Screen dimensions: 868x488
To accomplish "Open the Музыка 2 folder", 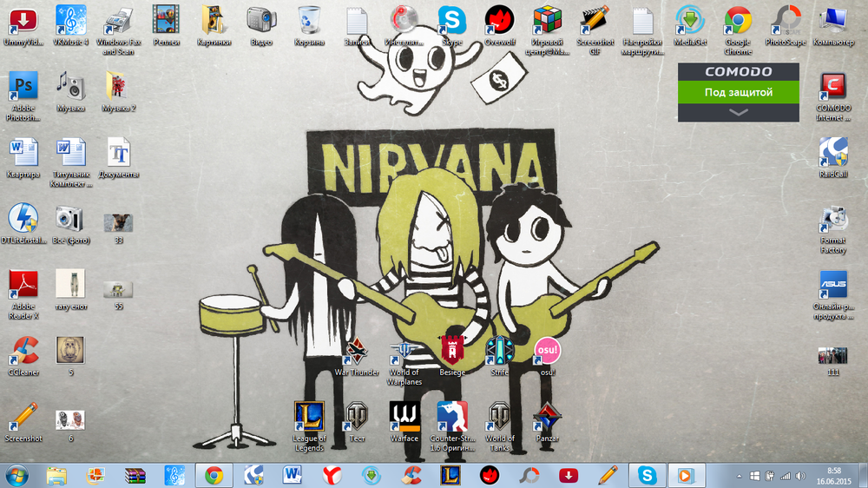I will [118, 92].
